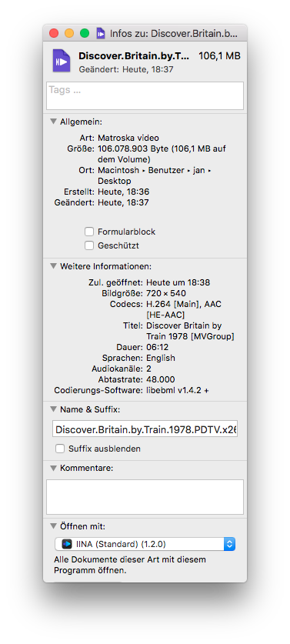The height and width of the screenshot is (644, 290).
Task: Click the title bar proxy file icon
Action: point(101,33)
